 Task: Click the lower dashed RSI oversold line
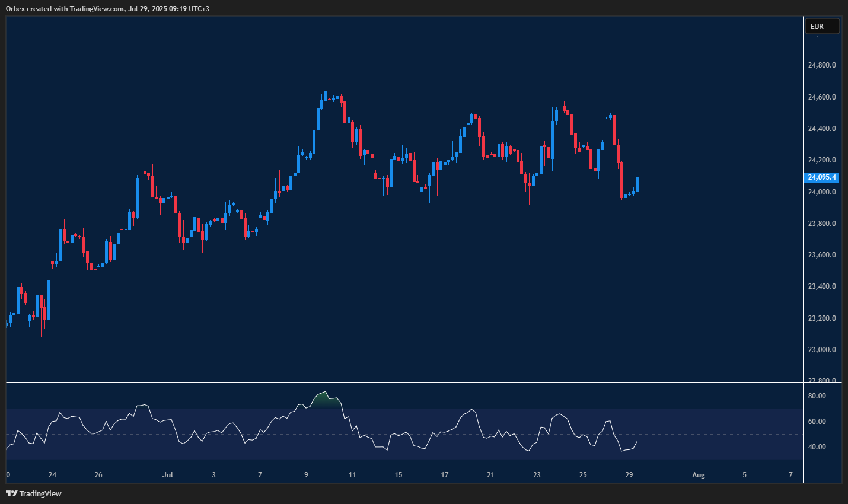point(178,460)
